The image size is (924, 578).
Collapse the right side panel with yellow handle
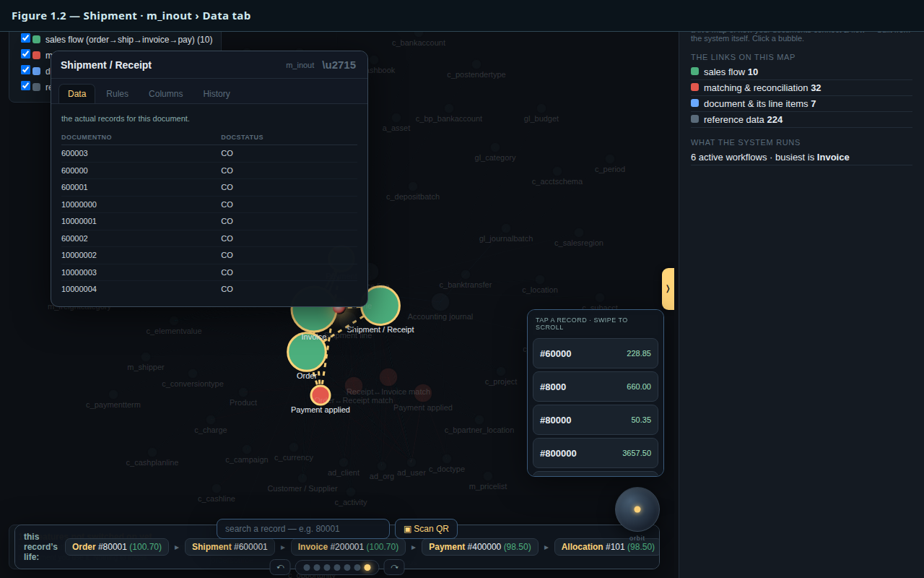tap(668, 289)
